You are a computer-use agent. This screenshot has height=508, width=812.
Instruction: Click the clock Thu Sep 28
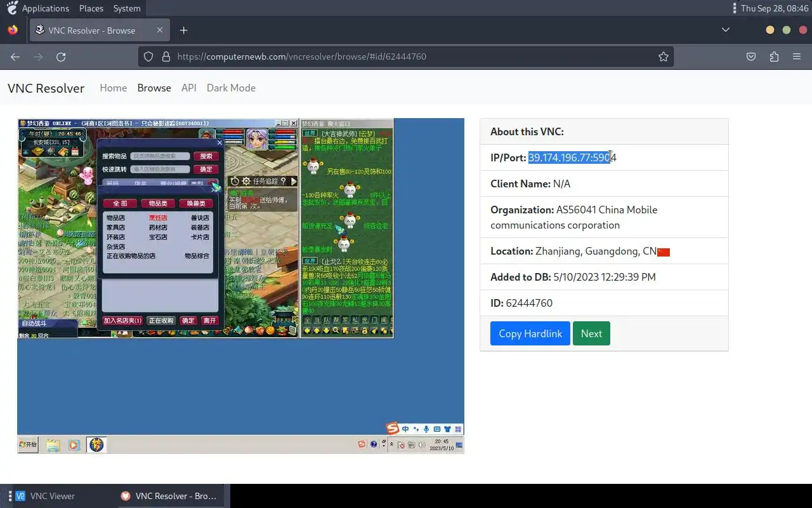775,8
